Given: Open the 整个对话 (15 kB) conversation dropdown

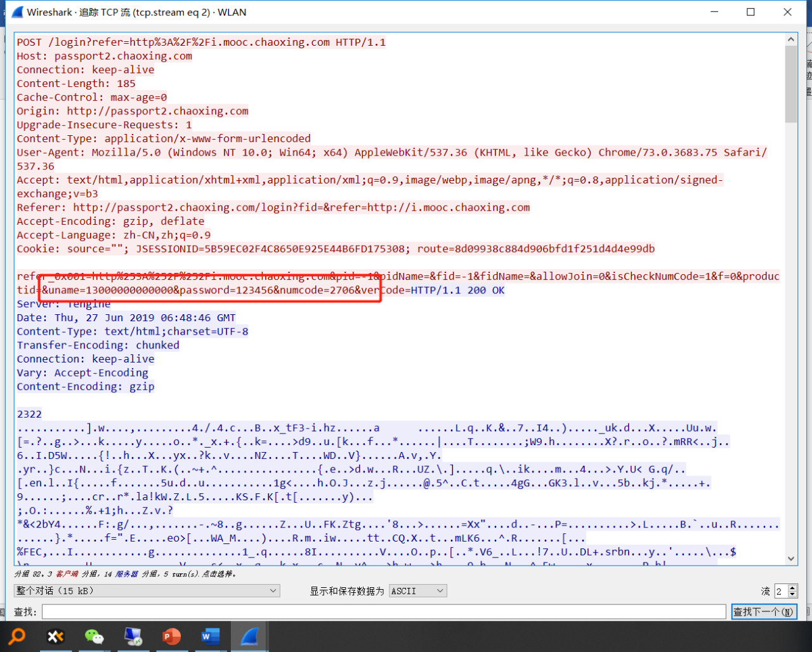Looking at the screenshot, I should [147, 590].
